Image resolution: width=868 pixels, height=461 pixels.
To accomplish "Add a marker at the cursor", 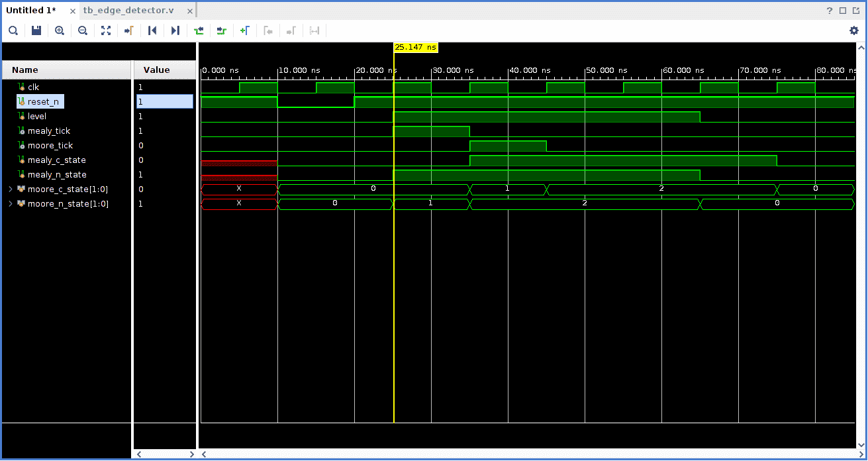I will (245, 30).
